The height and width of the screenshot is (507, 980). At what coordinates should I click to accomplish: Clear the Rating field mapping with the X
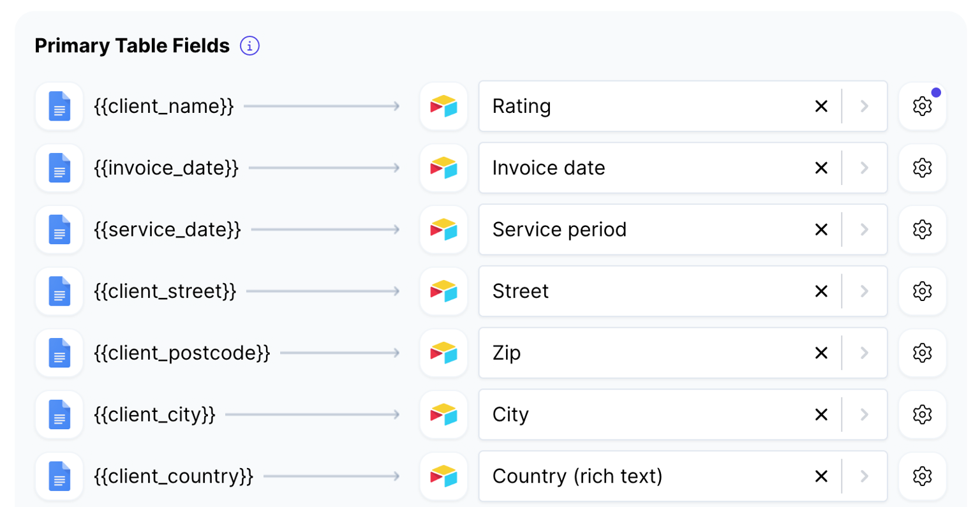[822, 107]
